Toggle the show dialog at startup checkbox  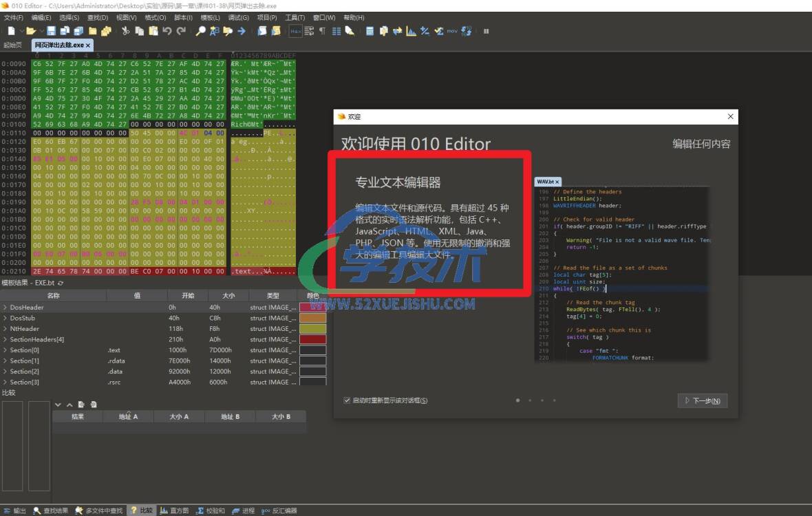point(347,400)
